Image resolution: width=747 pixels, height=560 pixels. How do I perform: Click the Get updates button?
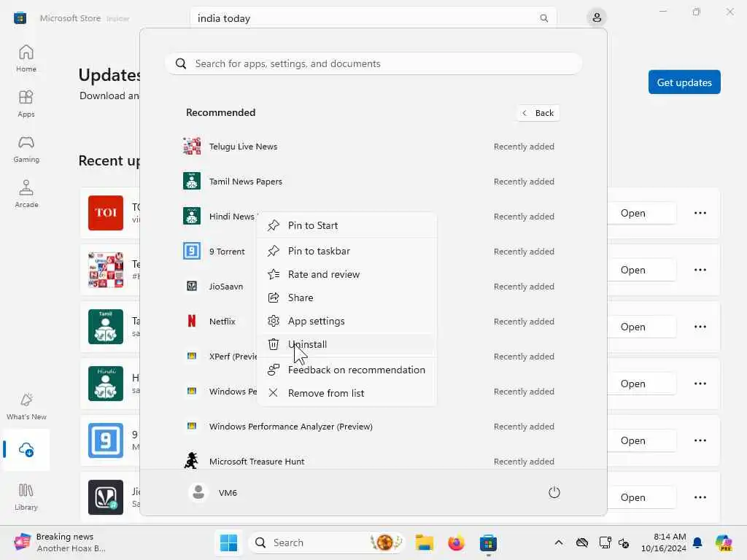(684, 82)
